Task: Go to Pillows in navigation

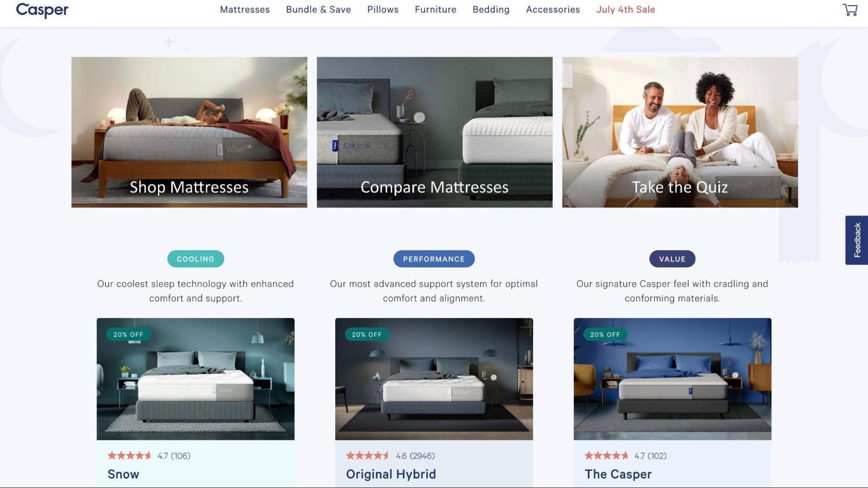Action: click(x=383, y=10)
